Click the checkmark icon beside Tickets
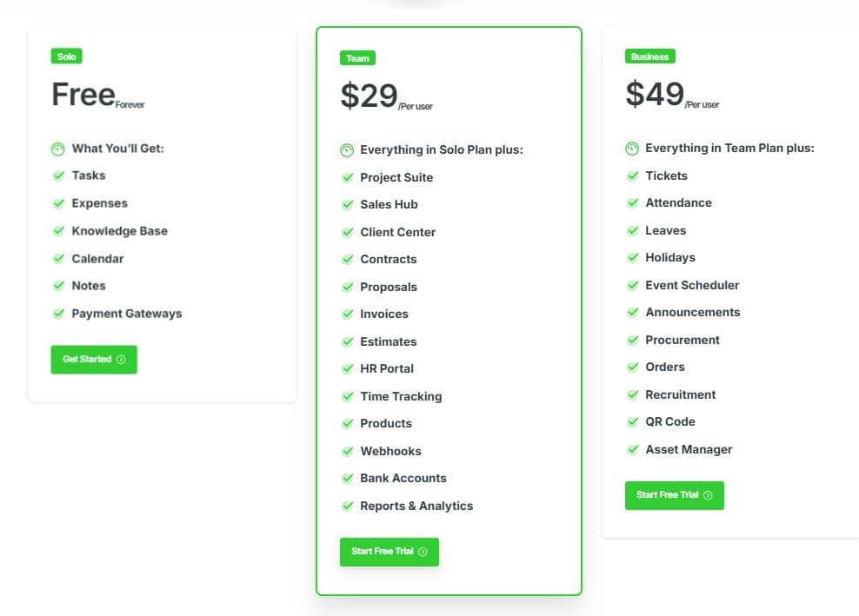The image size is (859, 616). point(633,176)
